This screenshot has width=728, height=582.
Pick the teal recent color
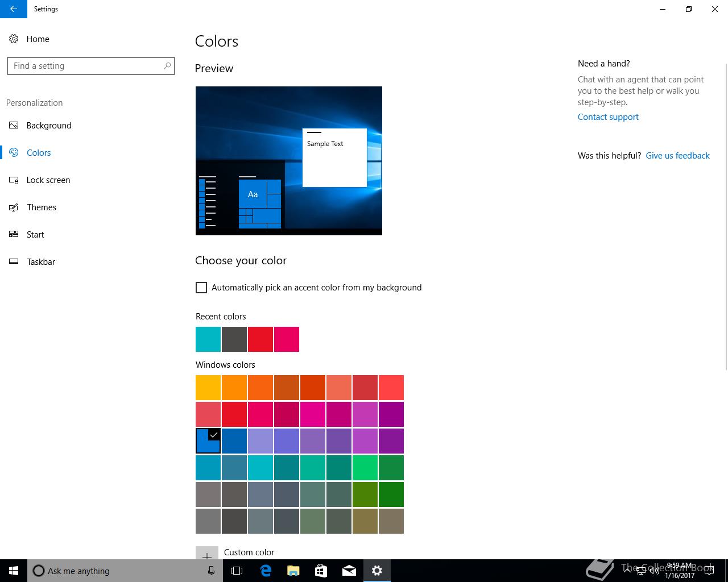208,339
